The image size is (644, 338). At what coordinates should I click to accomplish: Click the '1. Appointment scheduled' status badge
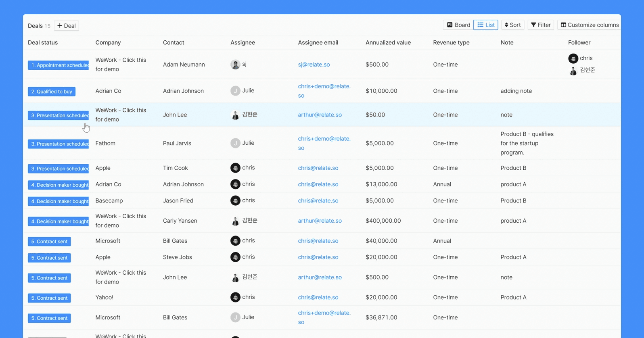59,65
